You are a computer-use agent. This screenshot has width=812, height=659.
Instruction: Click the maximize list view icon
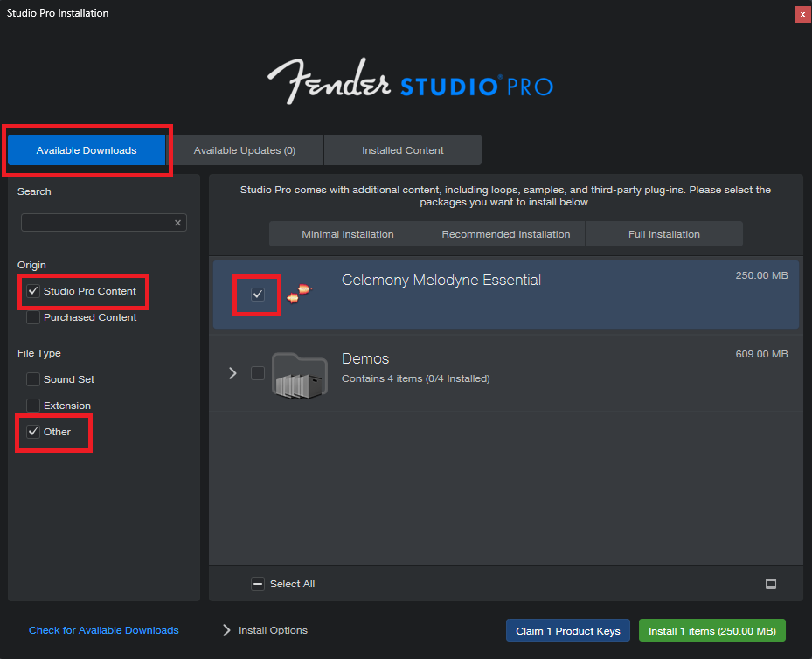[771, 584]
